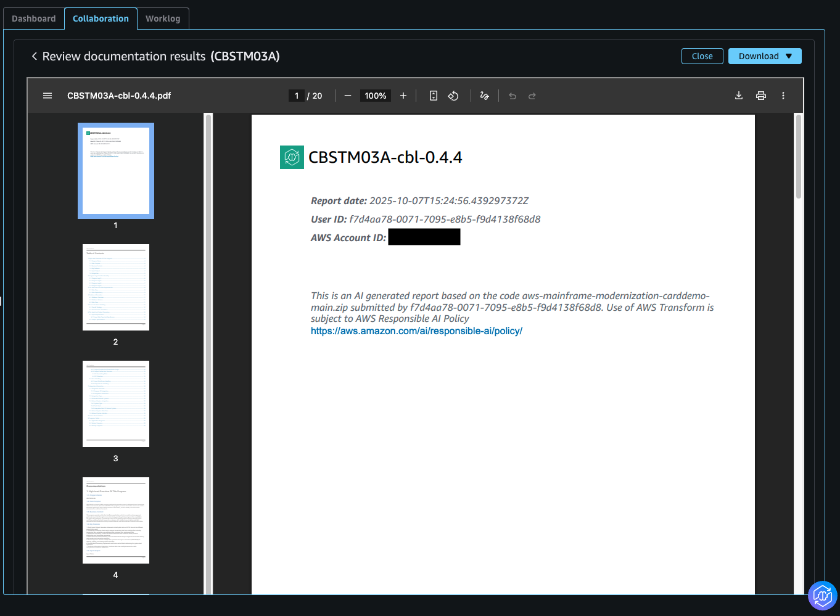Image resolution: width=840 pixels, height=616 pixels.
Task: Jump to page 3 thumbnail
Action: [x=116, y=404]
